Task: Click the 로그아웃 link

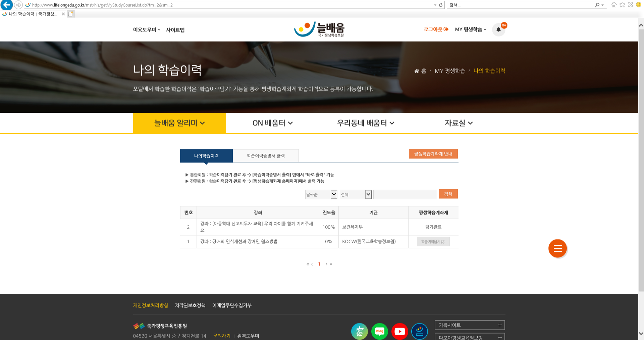Action: tap(436, 30)
